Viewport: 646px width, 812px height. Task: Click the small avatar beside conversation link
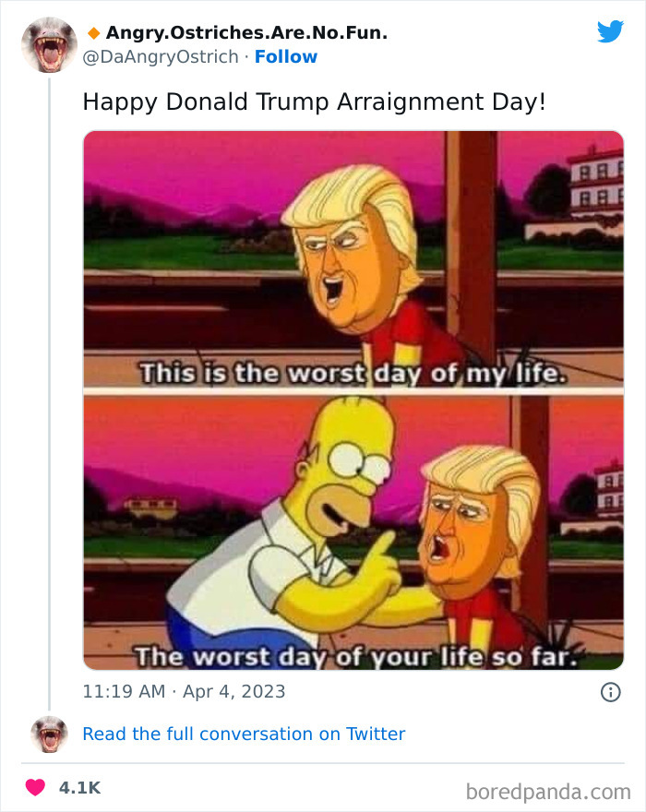click(49, 734)
